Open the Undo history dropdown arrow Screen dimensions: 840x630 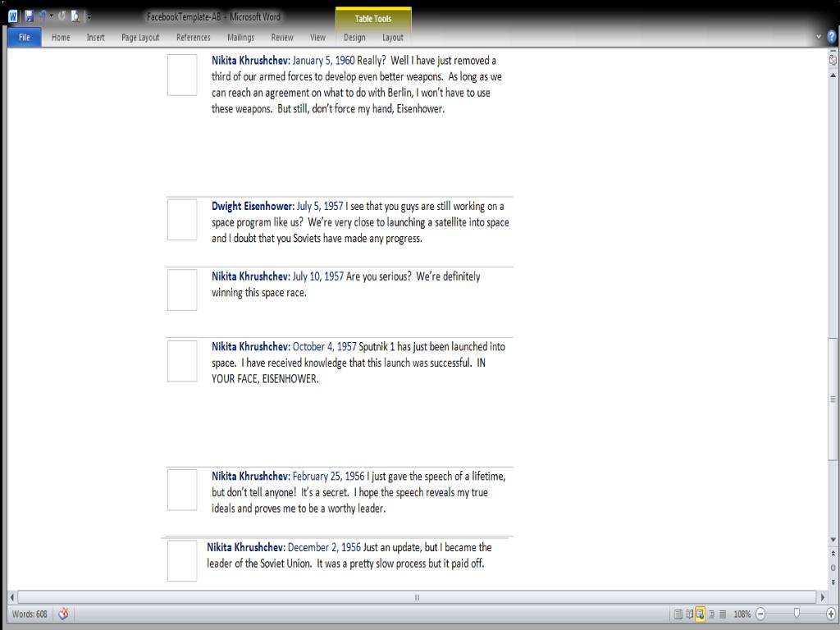pos(52,16)
